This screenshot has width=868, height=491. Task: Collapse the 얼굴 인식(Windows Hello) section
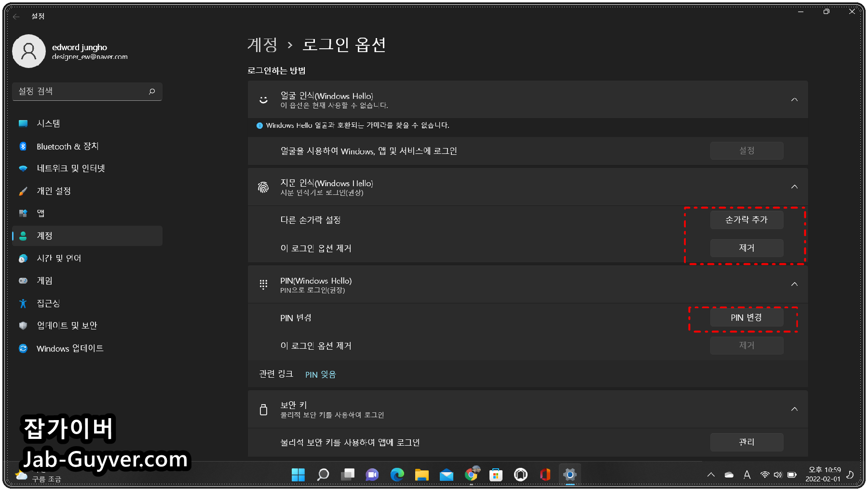(x=794, y=99)
